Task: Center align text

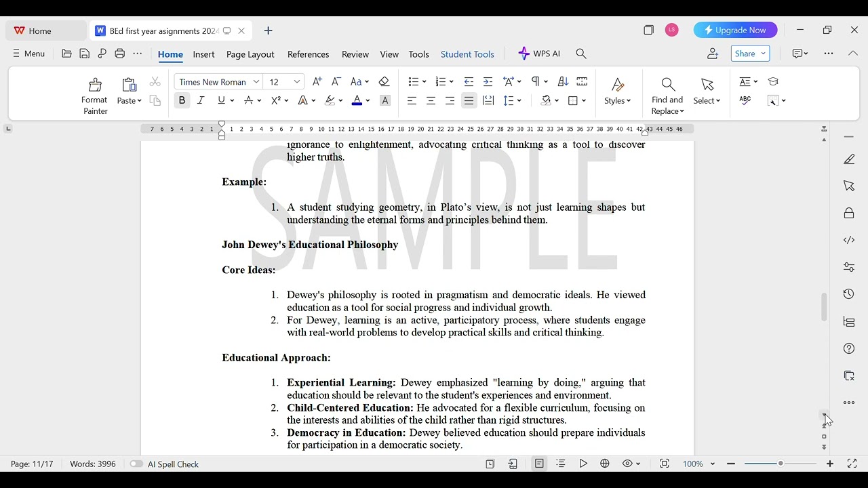Action: point(431,100)
